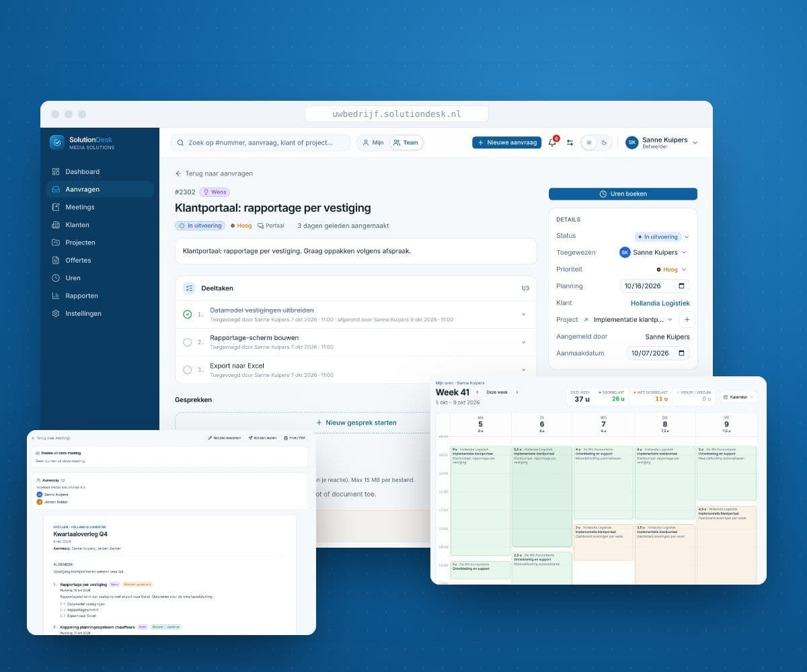This screenshot has height=672, width=807.
Task: Switch filter to Mijn
Action: click(x=373, y=142)
